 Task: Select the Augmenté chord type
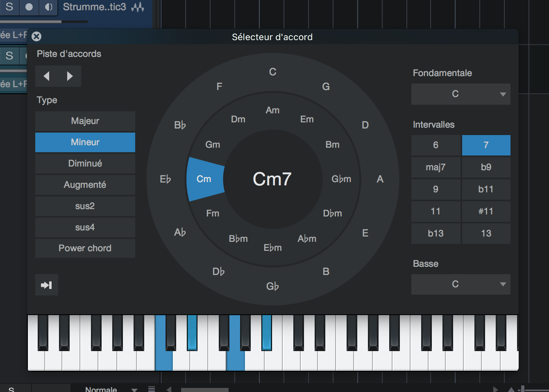coord(85,185)
